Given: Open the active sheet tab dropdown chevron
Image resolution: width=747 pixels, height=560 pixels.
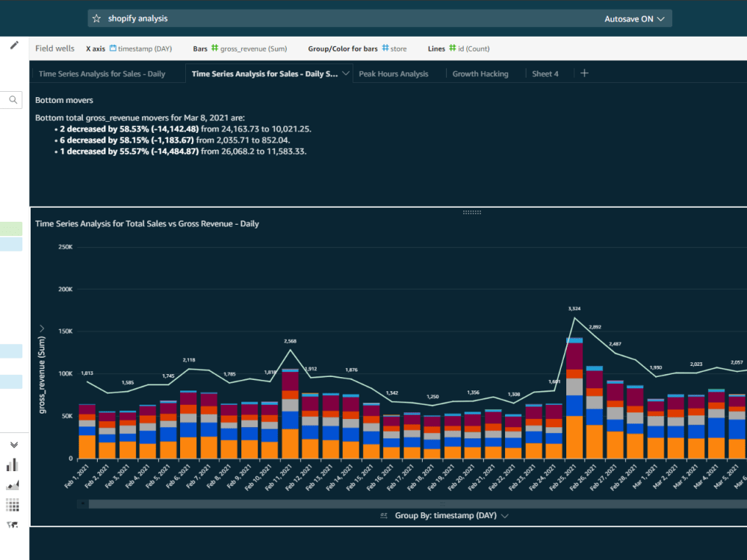Looking at the screenshot, I should tap(347, 72).
